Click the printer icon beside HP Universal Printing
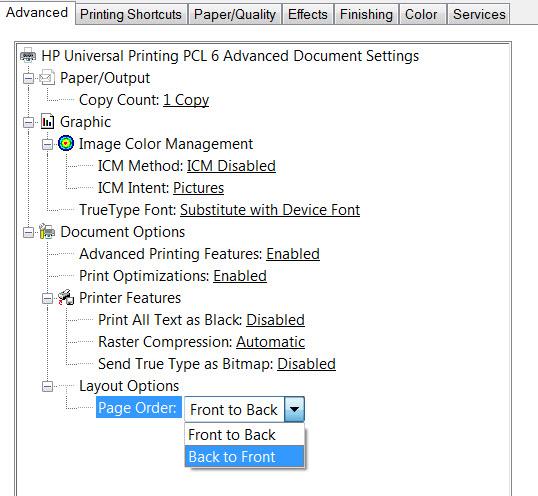The height and width of the screenshot is (496, 538). tap(28, 56)
